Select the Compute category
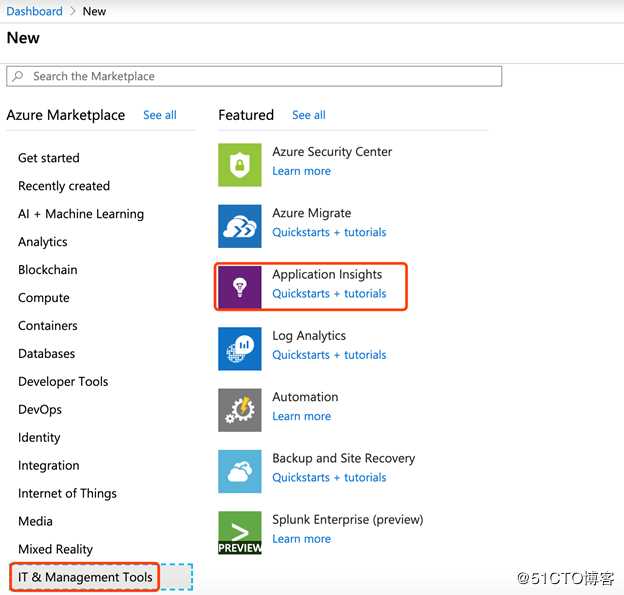Screen dimensions: 624x595 coord(44,298)
